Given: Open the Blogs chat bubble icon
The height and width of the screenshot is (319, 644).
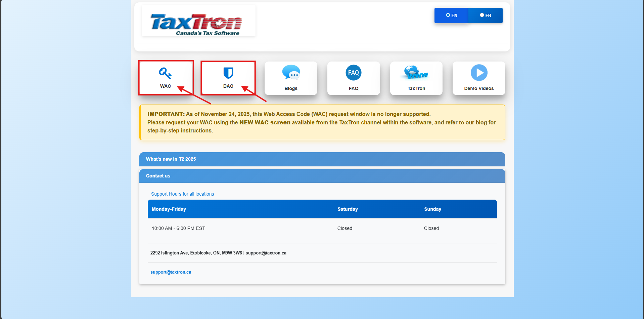Looking at the screenshot, I should 291,72.
